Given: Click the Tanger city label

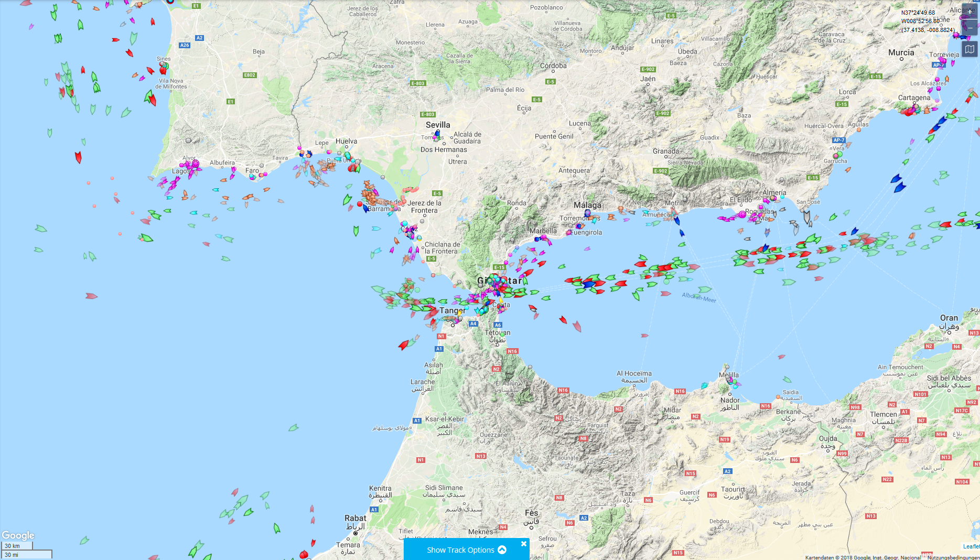Looking at the screenshot, I should 453,310.
